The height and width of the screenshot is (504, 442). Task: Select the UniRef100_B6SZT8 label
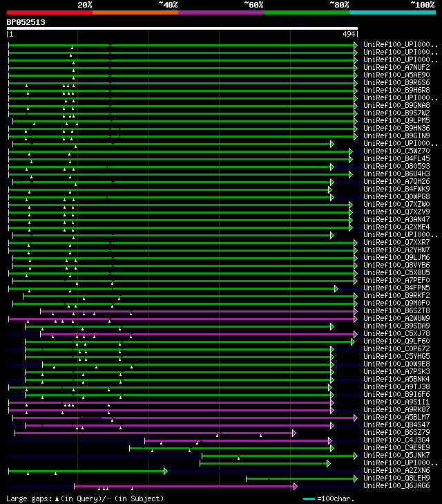pos(396,311)
